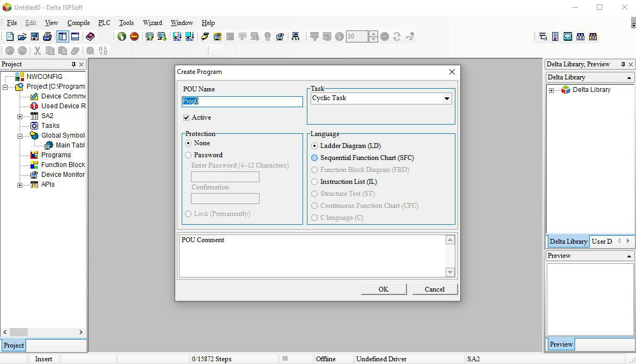Click the blue three-column device icon
Image resolution: width=636 pixels, height=364 pixels.
click(581, 36)
